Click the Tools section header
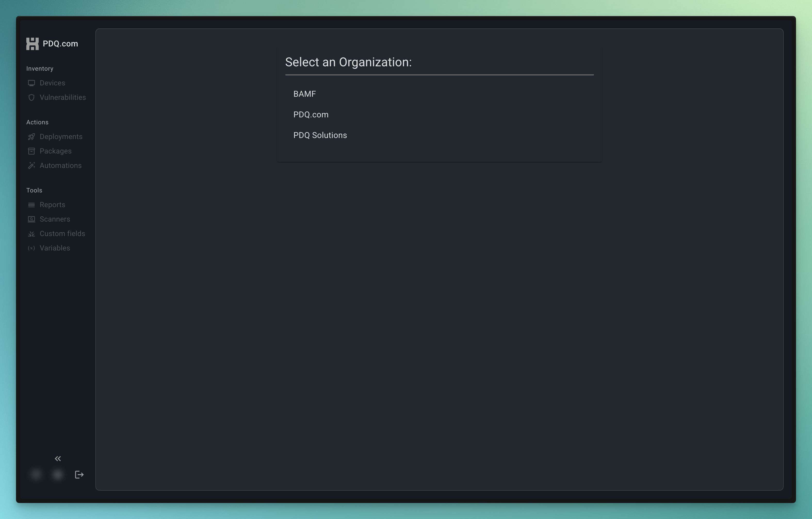The height and width of the screenshot is (519, 812). click(34, 191)
